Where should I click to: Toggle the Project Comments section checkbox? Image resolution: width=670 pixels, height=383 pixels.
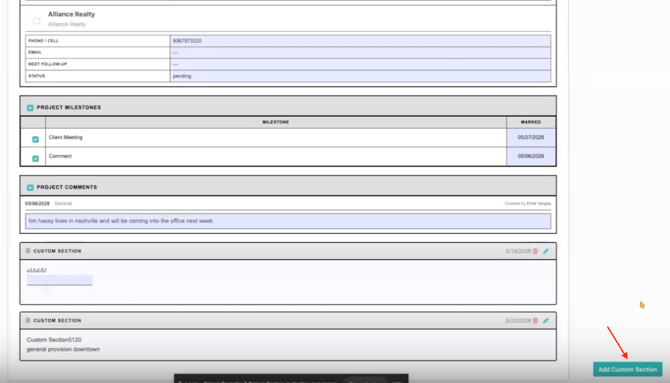click(30, 188)
